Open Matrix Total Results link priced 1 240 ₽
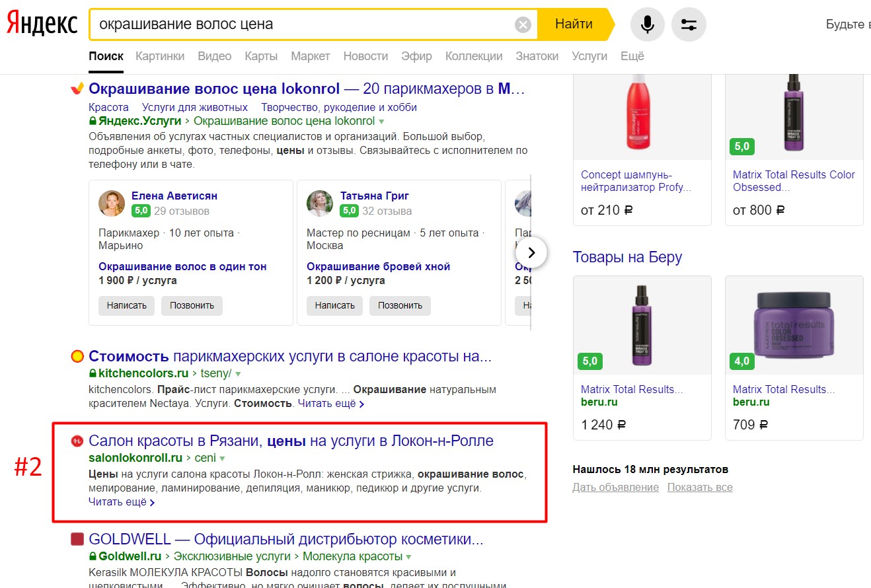 pyautogui.click(x=632, y=389)
